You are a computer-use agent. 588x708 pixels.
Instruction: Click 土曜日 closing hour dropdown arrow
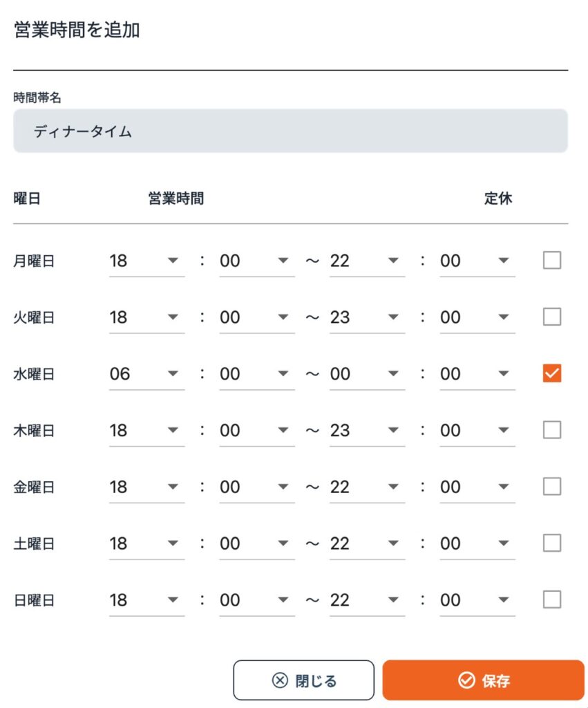click(393, 543)
